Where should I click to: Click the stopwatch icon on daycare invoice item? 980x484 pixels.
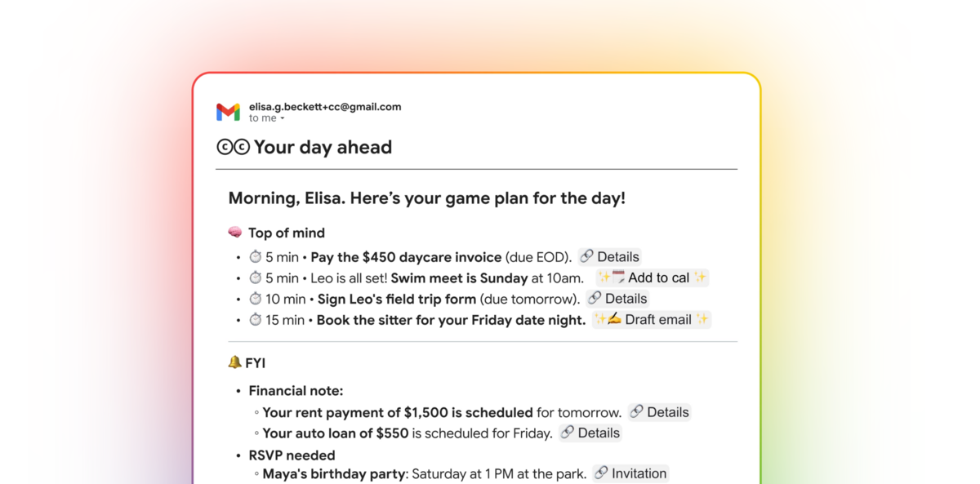(256, 257)
